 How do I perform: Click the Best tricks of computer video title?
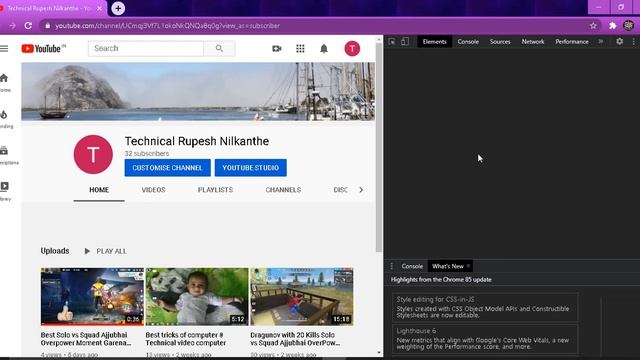(186, 339)
